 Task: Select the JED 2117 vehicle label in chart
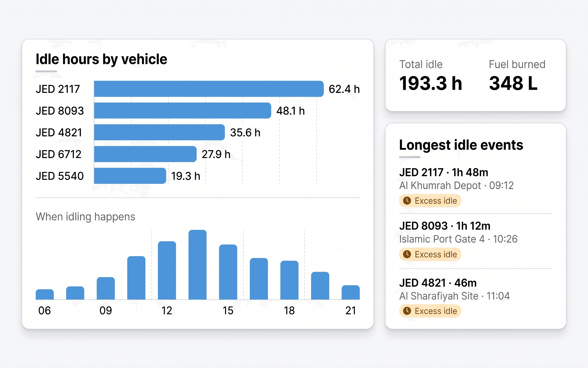[58, 89]
